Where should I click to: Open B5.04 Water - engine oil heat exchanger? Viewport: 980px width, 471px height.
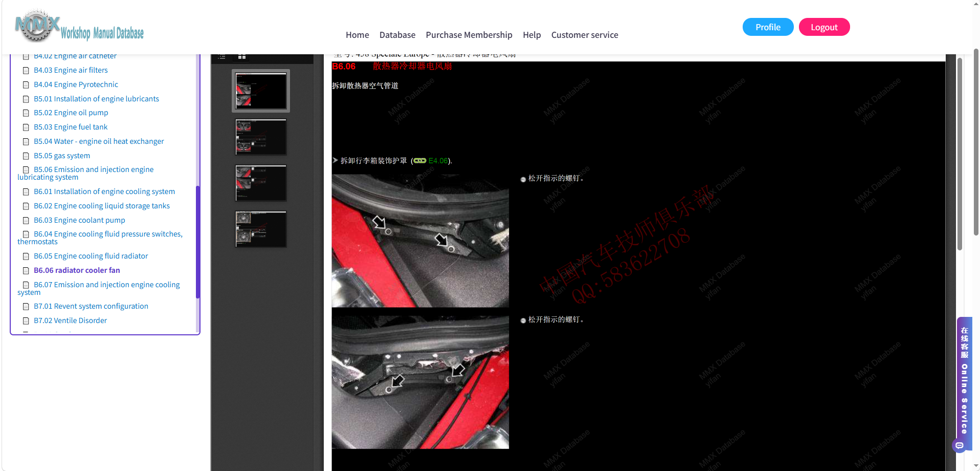[99, 141]
